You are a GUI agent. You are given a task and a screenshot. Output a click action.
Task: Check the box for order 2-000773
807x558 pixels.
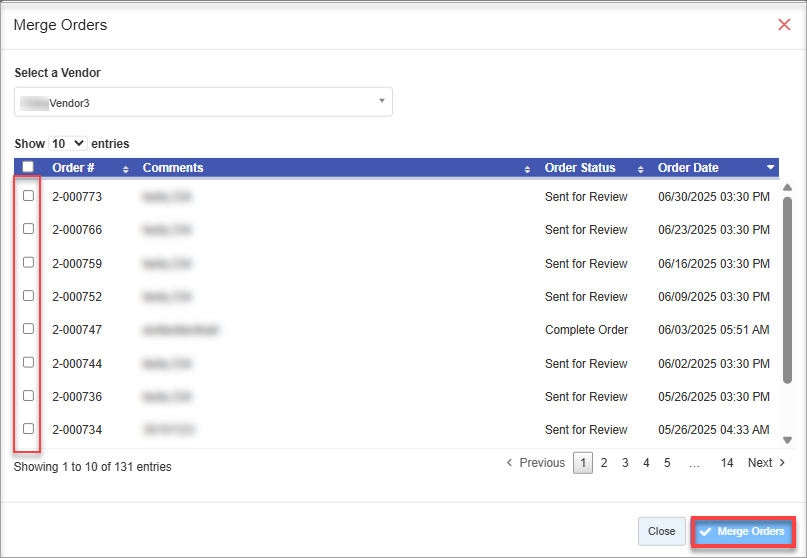point(28,196)
